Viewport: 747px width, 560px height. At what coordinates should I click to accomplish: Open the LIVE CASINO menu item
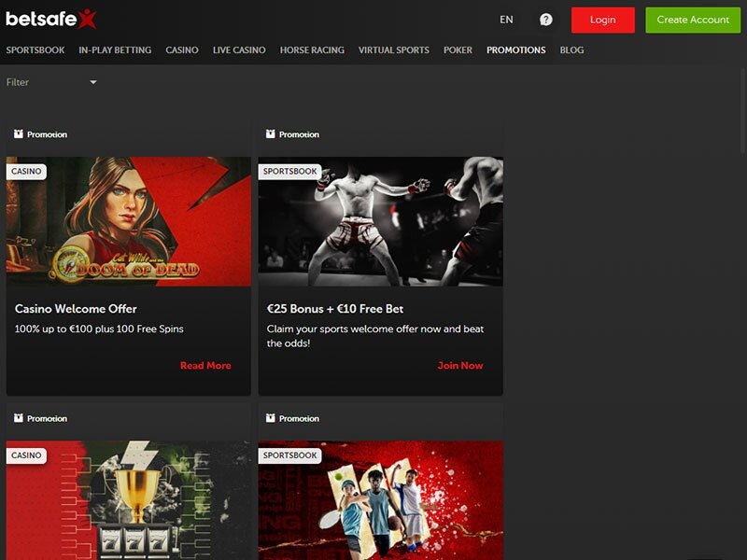coord(240,50)
